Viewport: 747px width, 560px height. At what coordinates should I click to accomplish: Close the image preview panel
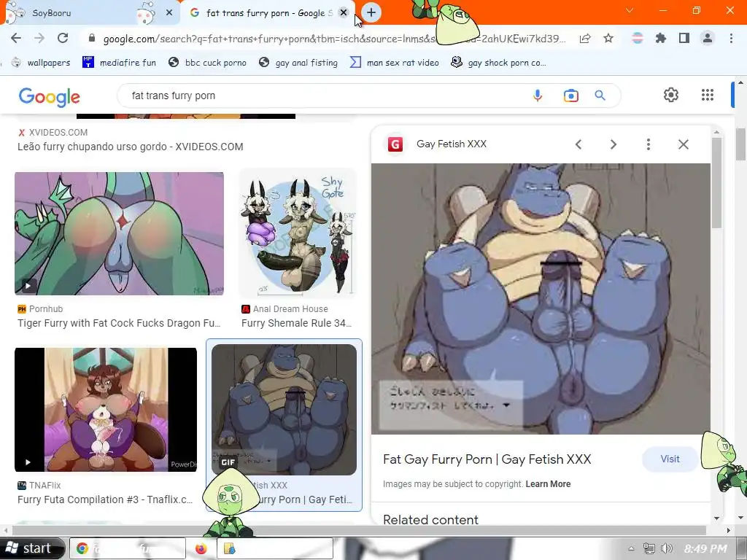pyautogui.click(x=683, y=144)
